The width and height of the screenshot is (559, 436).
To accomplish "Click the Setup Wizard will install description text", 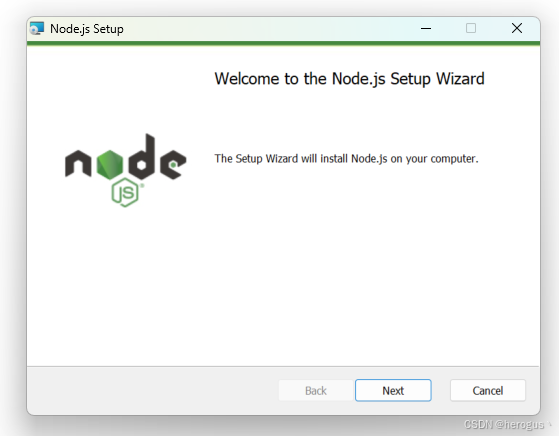I will [346, 159].
